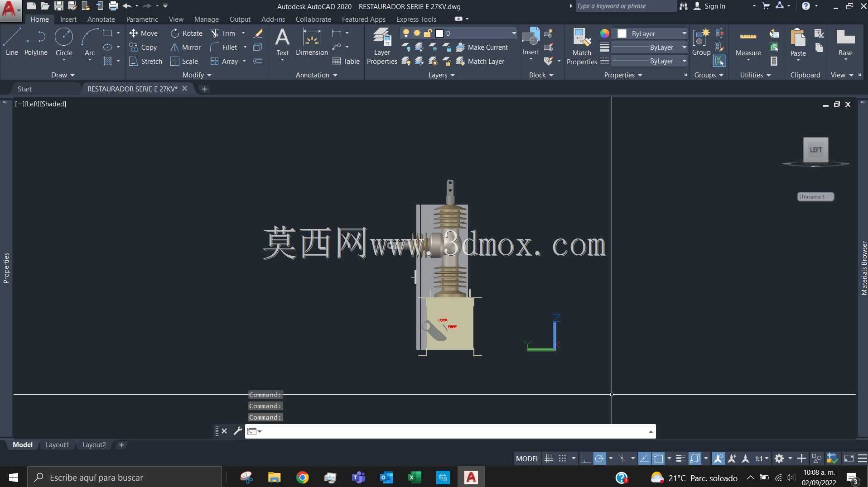
Task: Select Match Properties tool
Action: [582, 46]
